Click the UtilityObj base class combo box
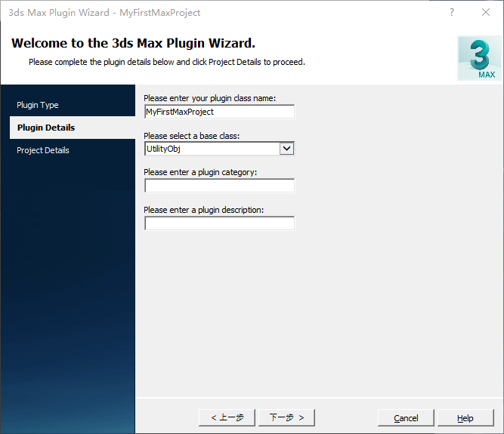The image size is (504, 434). pyautogui.click(x=212, y=149)
